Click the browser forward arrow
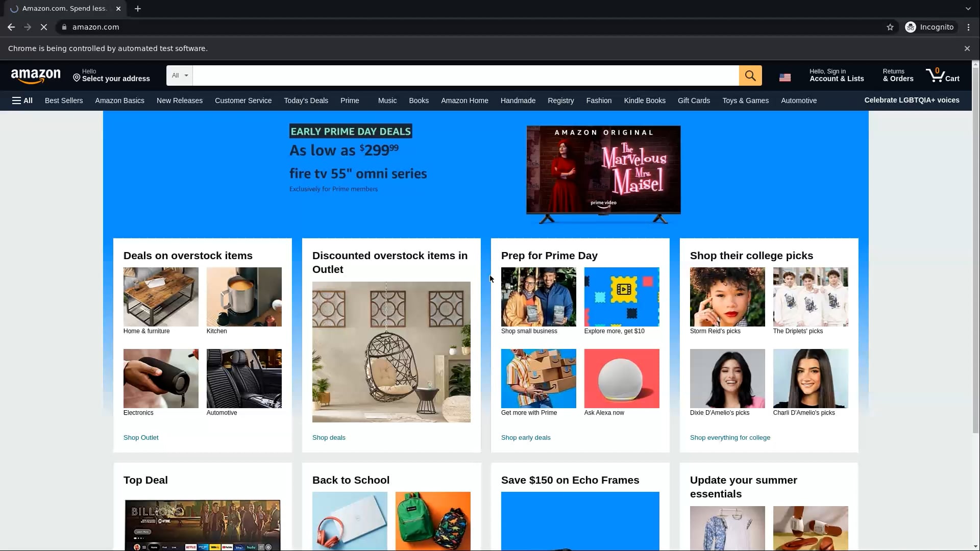The width and height of the screenshot is (980, 551). point(28,27)
